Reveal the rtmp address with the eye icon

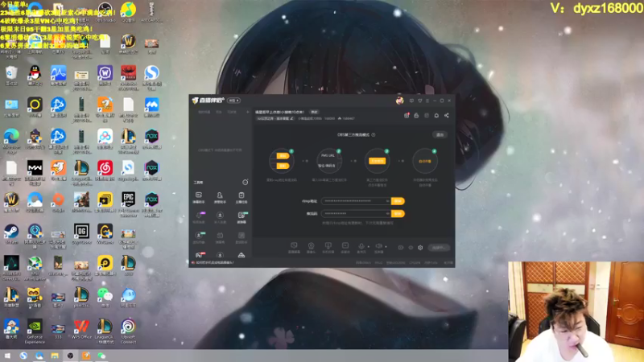pos(387,201)
